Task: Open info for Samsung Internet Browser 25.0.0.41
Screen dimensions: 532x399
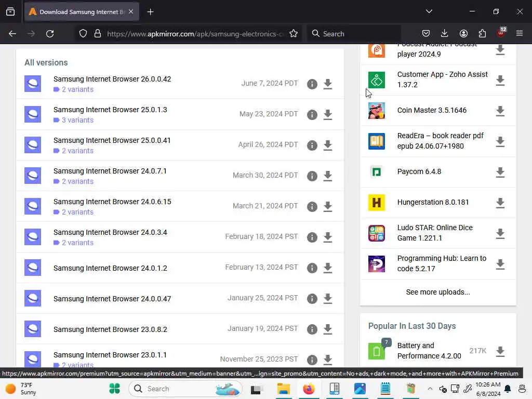Action: (x=312, y=145)
